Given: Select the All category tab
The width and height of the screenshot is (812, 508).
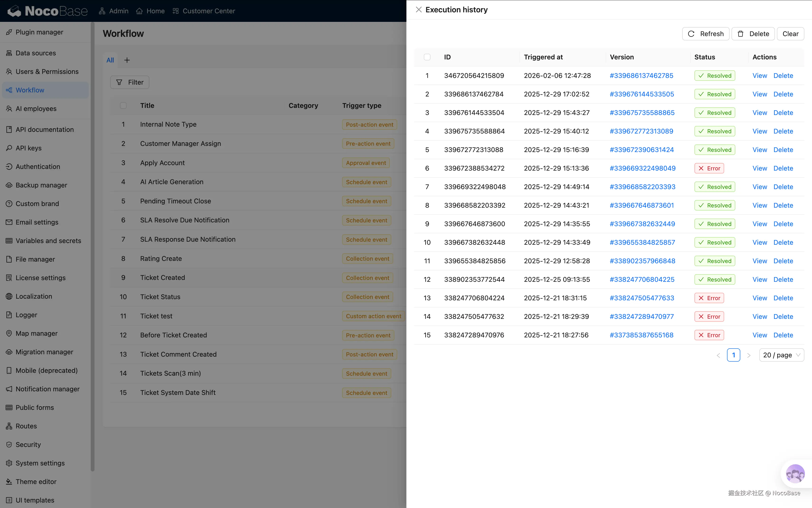Looking at the screenshot, I should [x=110, y=60].
